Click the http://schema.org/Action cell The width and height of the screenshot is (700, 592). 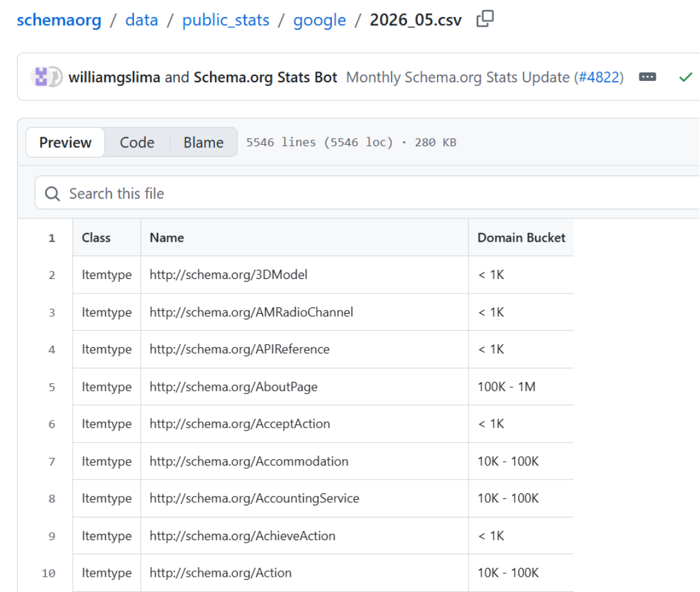(304, 573)
